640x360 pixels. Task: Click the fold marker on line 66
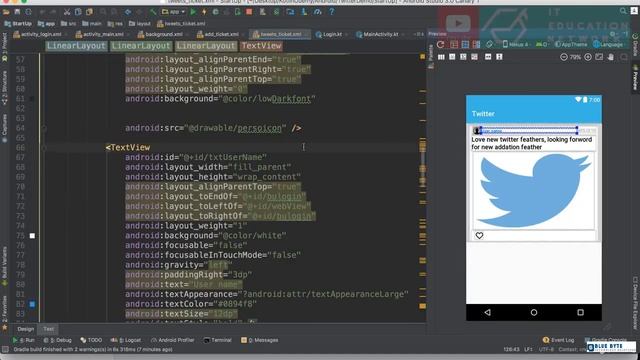(44, 147)
